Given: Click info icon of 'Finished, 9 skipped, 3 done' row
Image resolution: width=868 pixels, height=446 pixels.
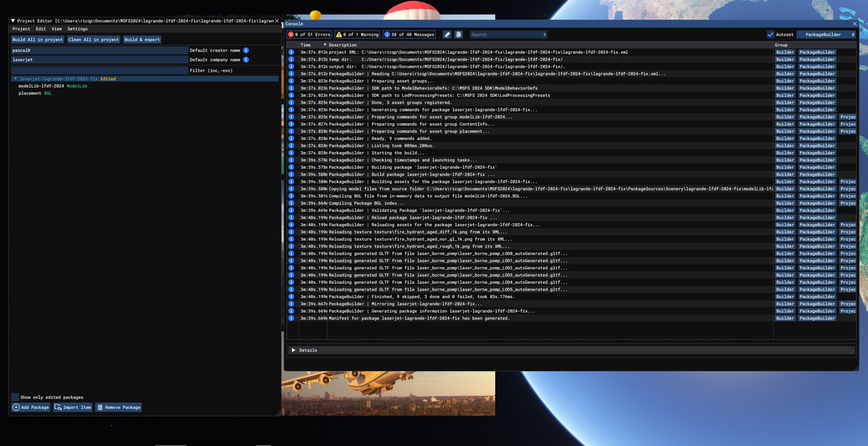Looking at the screenshot, I should point(292,297).
